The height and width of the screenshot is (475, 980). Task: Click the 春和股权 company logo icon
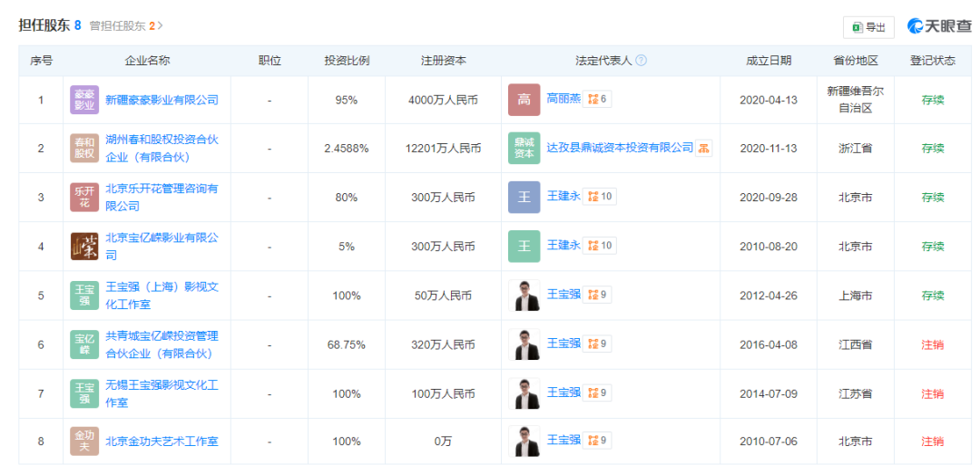(84, 149)
